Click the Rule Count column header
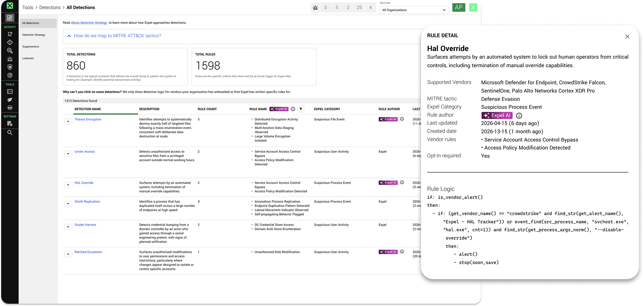Image resolution: width=644 pixels, height=306 pixels. pyautogui.click(x=207, y=109)
